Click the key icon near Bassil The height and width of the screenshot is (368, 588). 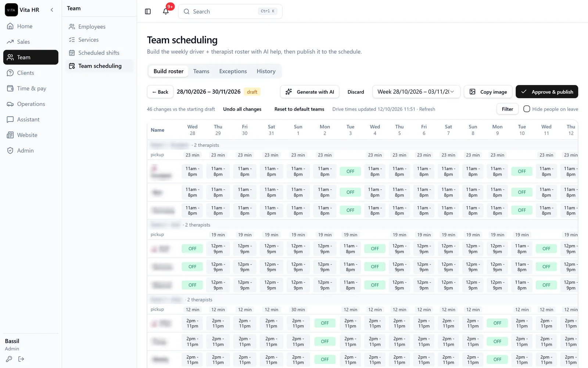click(x=9, y=359)
